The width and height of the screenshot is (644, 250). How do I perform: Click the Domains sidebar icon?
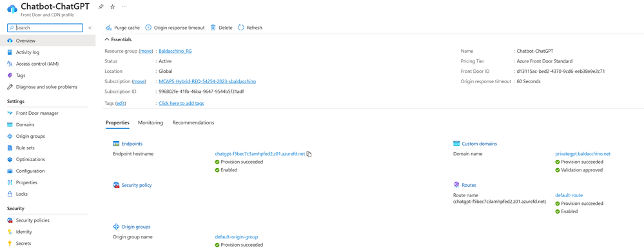(x=10, y=124)
